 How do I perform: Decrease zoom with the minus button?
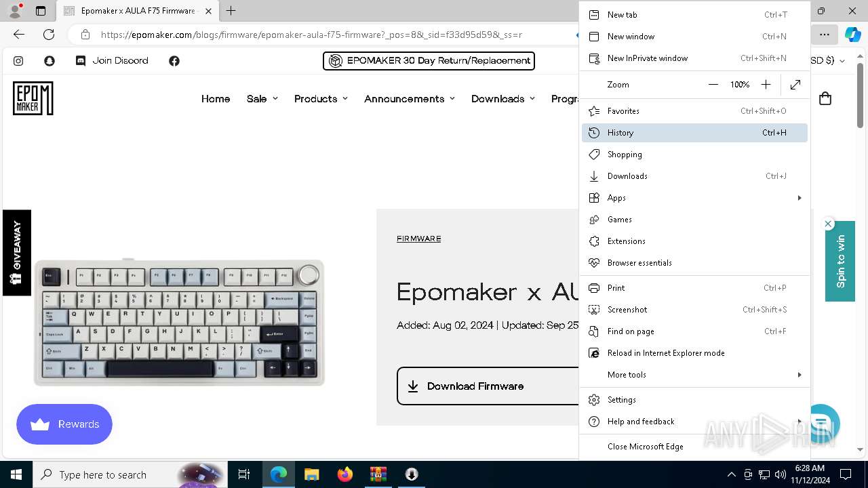coord(713,85)
